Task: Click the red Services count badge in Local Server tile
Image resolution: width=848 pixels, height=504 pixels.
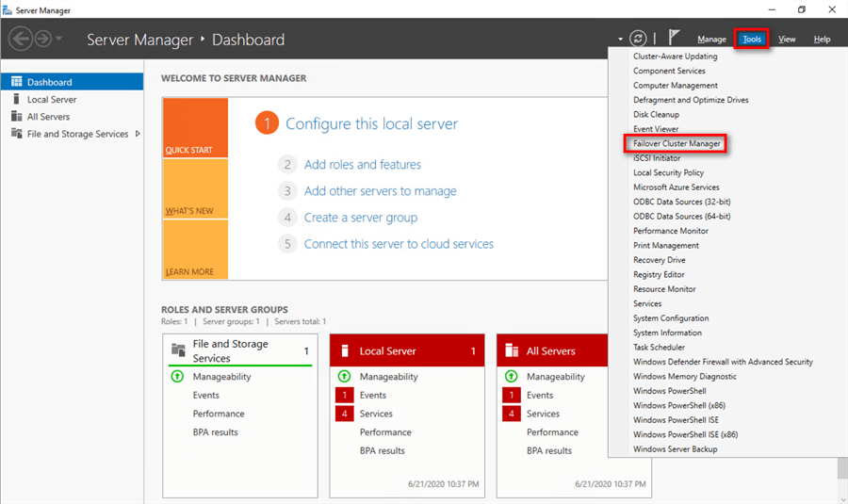Action: tap(344, 414)
